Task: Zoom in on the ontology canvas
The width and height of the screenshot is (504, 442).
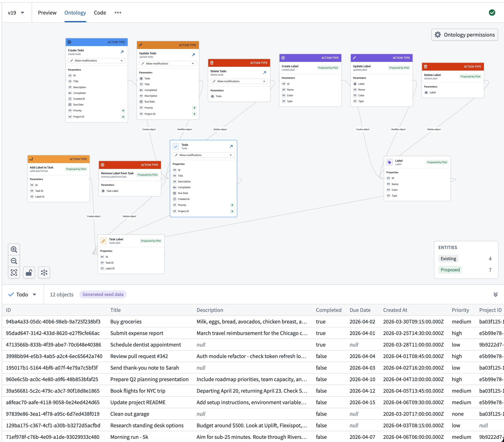Action: (14, 249)
